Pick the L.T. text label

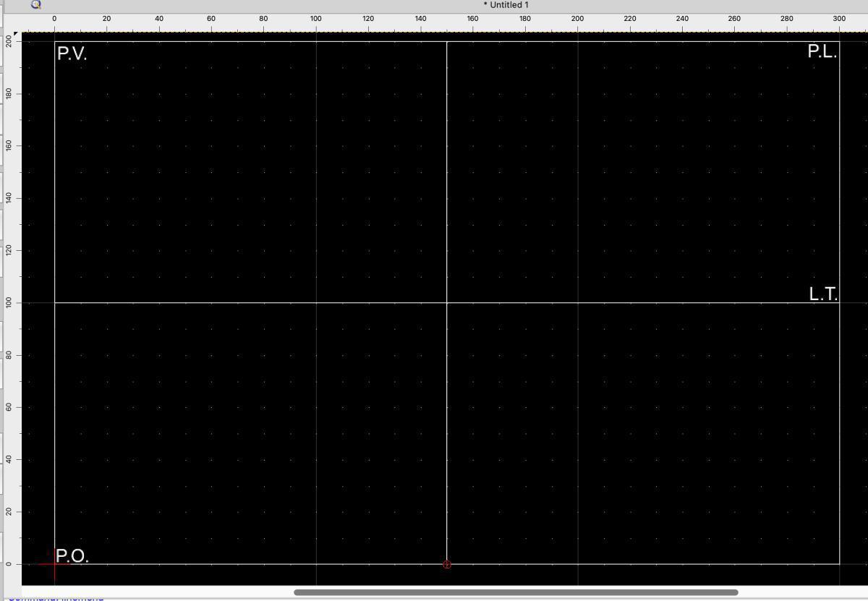click(822, 294)
